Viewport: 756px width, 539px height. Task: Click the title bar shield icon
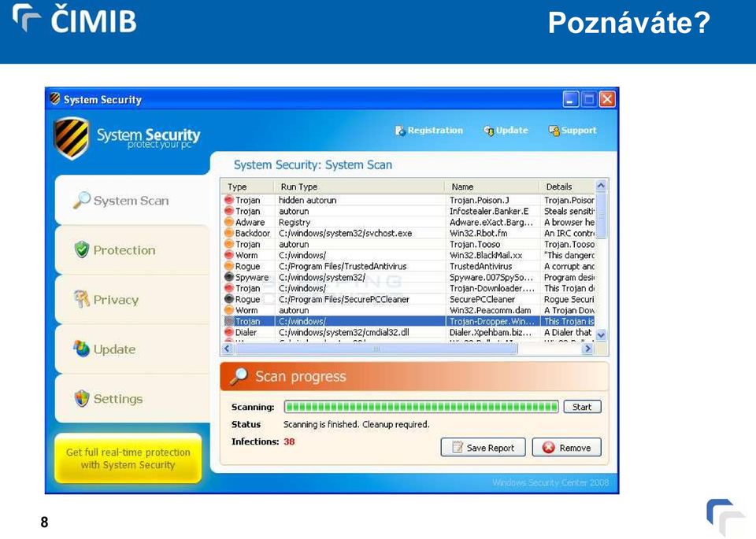pyautogui.click(x=55, y=98)
